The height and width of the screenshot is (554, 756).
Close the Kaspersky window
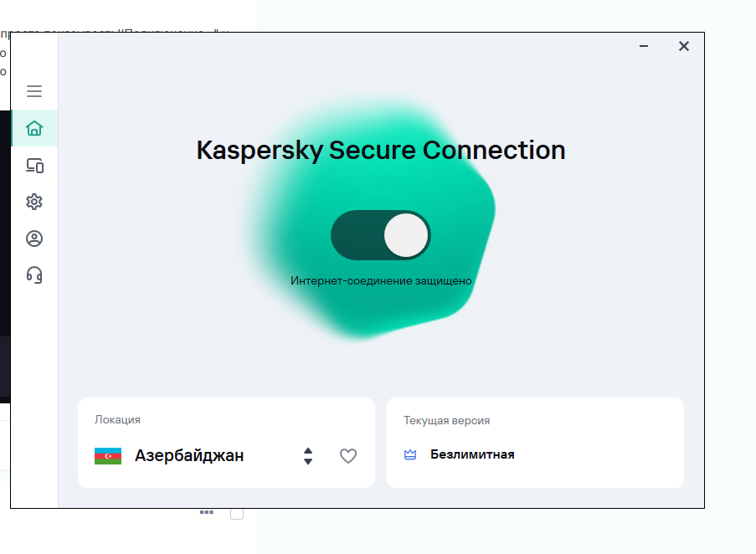tap(684, 46)
